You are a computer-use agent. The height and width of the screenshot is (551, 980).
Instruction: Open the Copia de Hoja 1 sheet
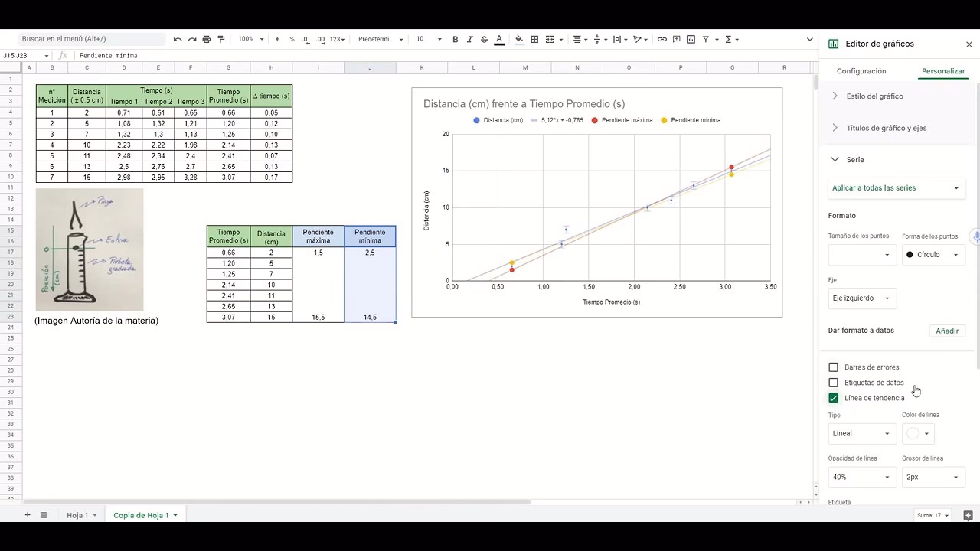coord(143,515)
